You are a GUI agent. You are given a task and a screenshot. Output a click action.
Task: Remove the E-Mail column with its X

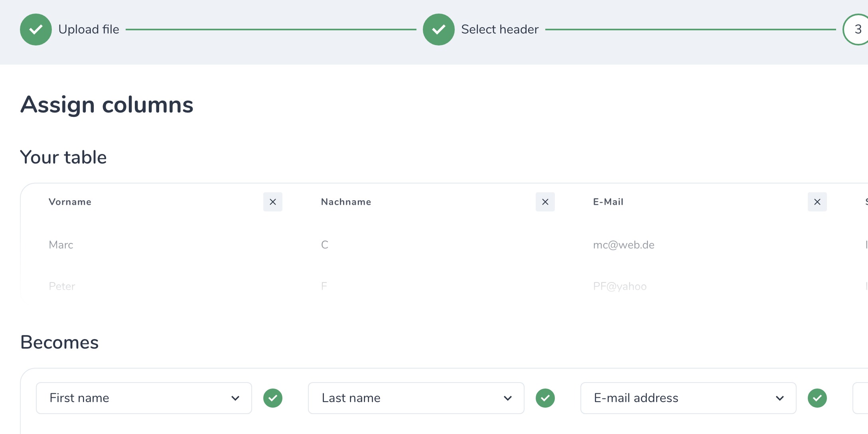[817, 202]
